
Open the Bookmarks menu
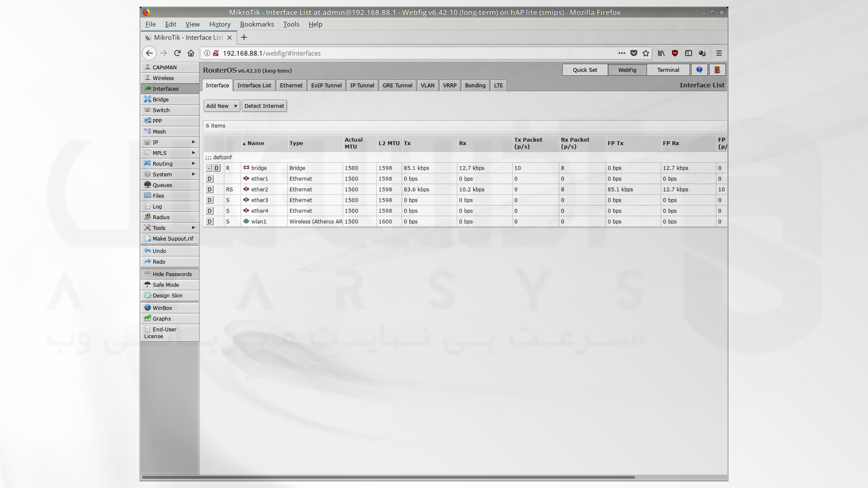pos(257,24)
